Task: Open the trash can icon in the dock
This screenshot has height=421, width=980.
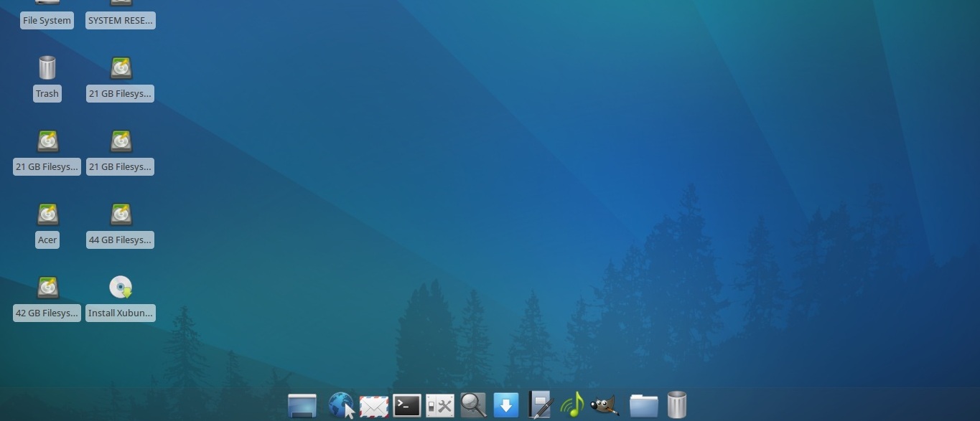Action: [676, 405]
